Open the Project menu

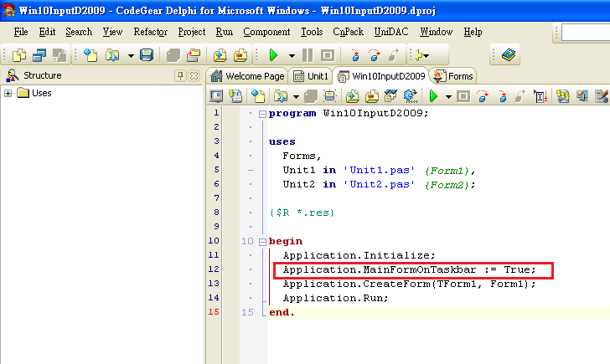pyautogui.click(x=192, y=32)
